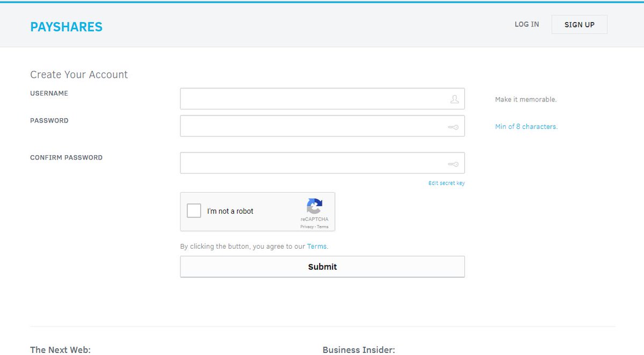Click the reCAPTCHA logo icon
This screenshot has width=644, height=355.
[x=314, y=206]
